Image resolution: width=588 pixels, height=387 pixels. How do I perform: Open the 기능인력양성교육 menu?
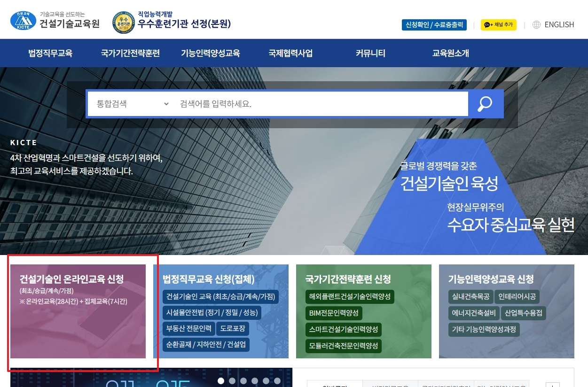[x=211, y=53]
